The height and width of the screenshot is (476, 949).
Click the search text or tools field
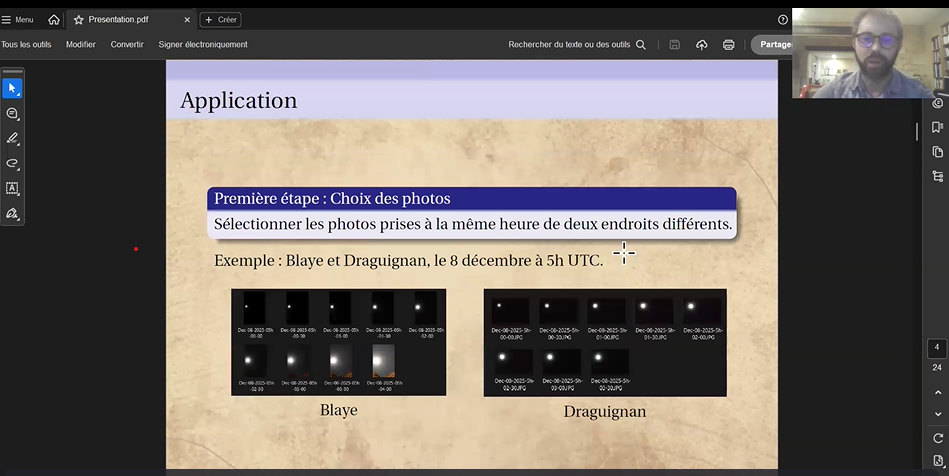[576, 45]
